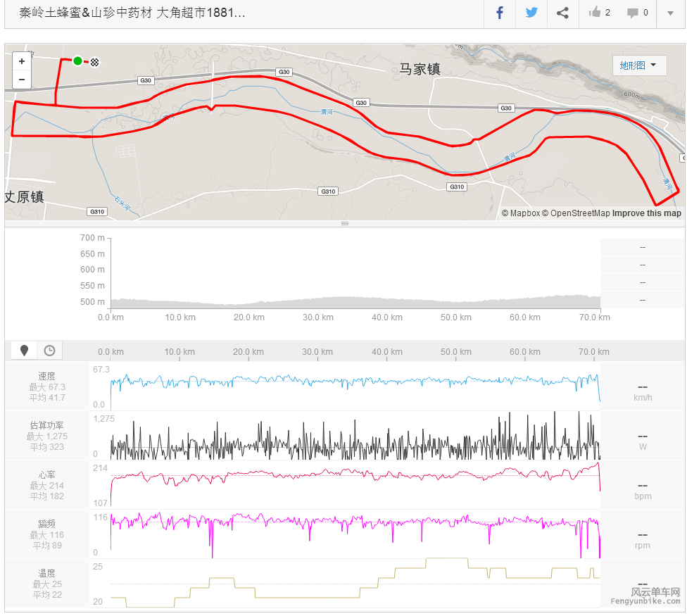Switch chart axis to distance view

[25, 350]
